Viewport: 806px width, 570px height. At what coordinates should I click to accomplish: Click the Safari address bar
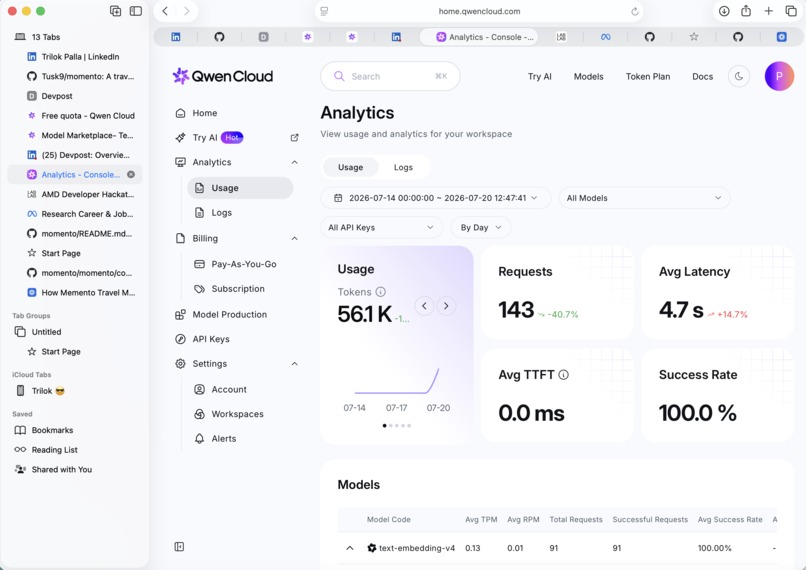(x=479, y=11)
